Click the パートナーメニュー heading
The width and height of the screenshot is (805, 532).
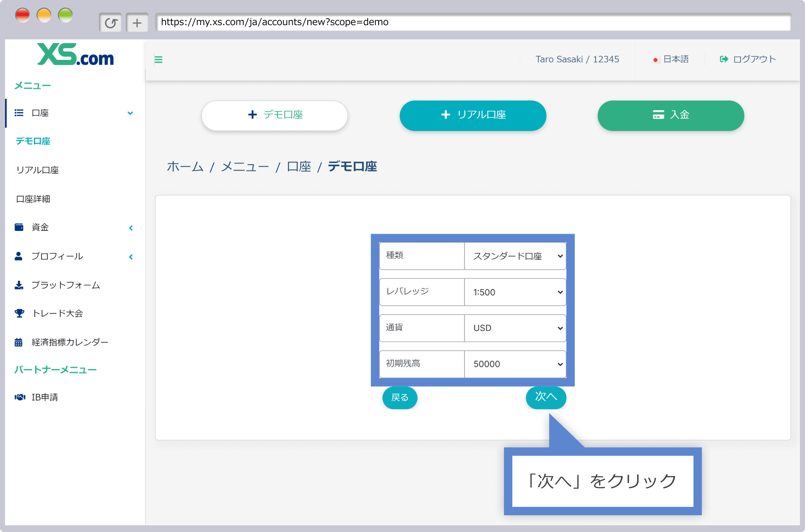coord(55,370)
